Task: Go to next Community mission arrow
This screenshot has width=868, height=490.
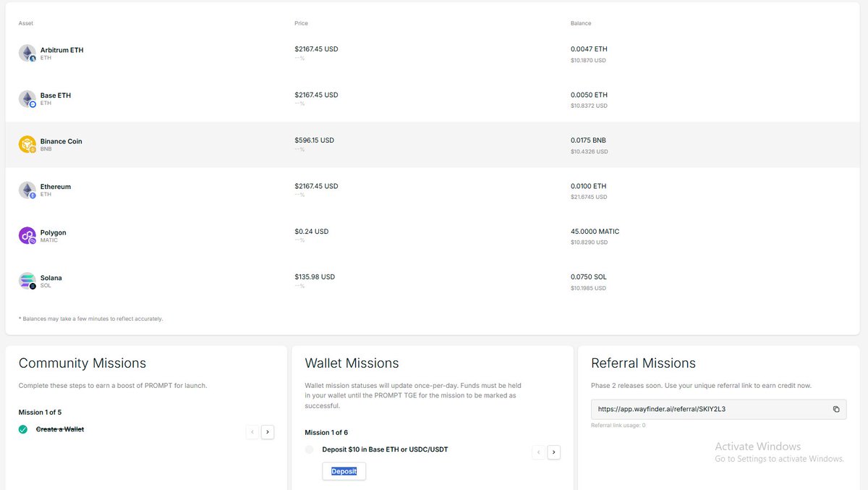Action: pyautogui.click(x=267, y=432)
